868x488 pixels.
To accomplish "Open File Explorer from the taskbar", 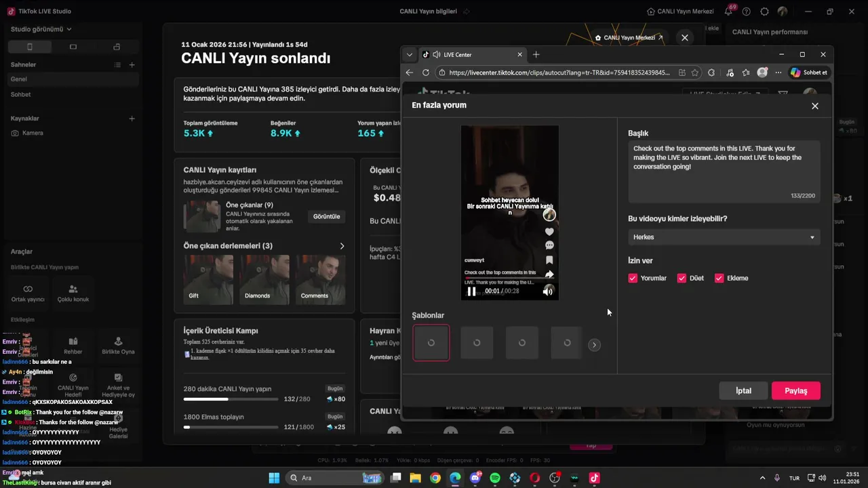I will 416,478.
